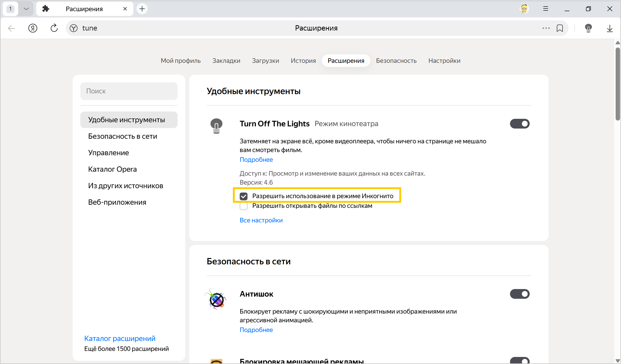Select Каталог Opera in sidebar
Screen dimensions: 621x364
click(112, 169)
